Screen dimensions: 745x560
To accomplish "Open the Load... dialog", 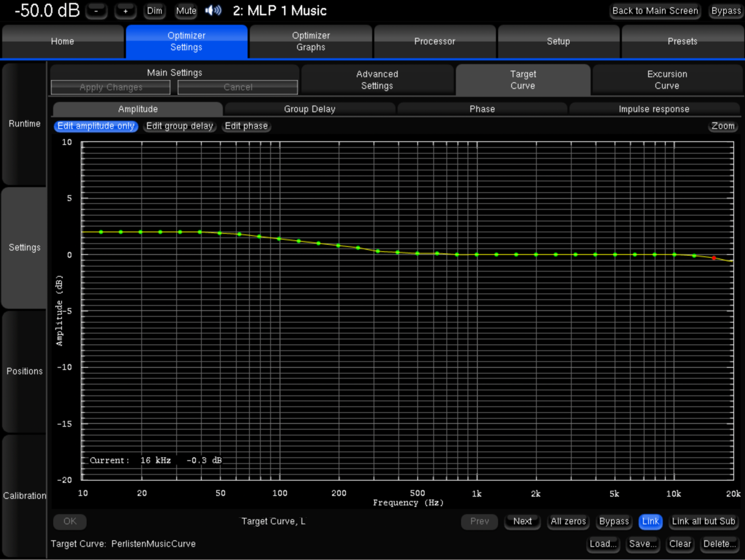I will [603, 544].
